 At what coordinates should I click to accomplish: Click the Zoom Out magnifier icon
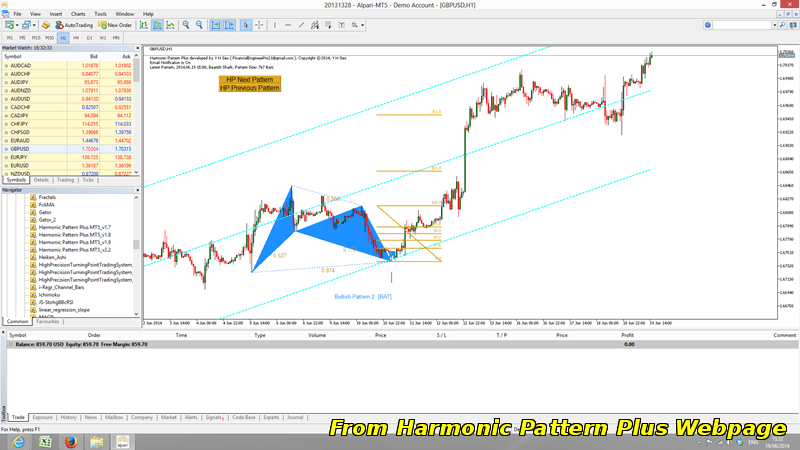[199, 25]
